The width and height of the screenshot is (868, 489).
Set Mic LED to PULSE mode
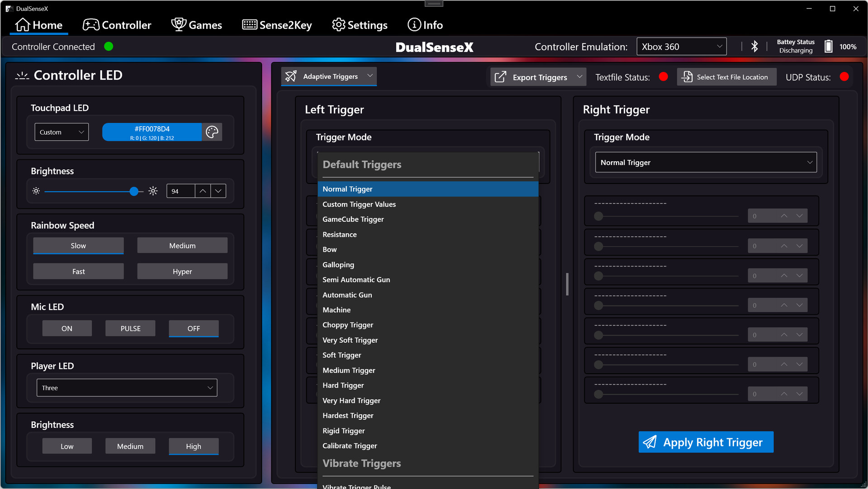[130, 328]
